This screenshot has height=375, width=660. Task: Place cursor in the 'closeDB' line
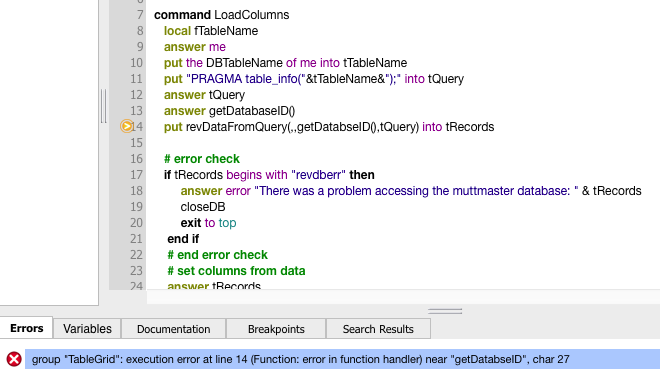coord(203,207)
